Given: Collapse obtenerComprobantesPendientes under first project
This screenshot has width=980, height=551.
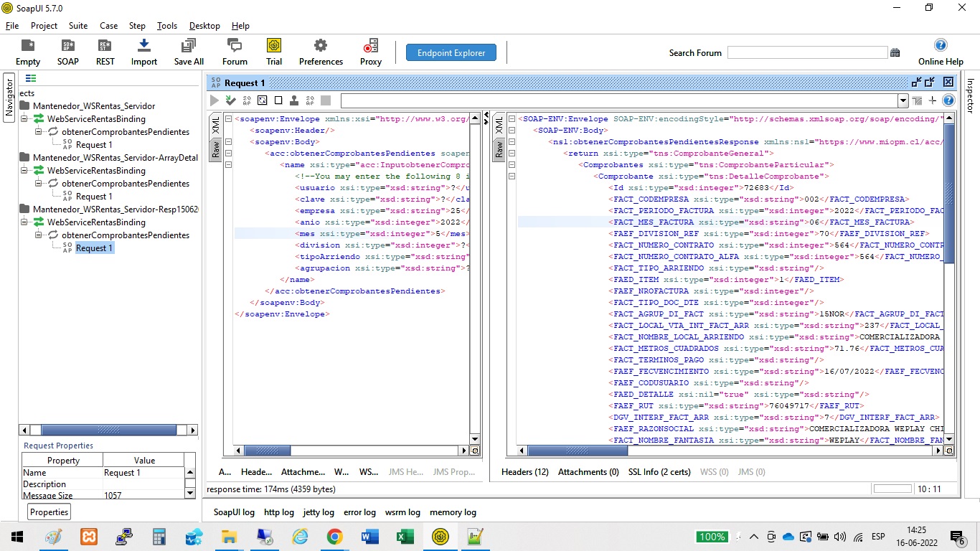Looking at the screenshot, I should [x=39, y=132].
